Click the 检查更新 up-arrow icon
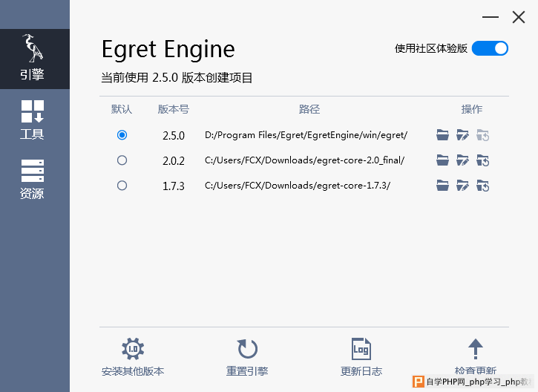The image size is (538, 392). pos(476,349)
